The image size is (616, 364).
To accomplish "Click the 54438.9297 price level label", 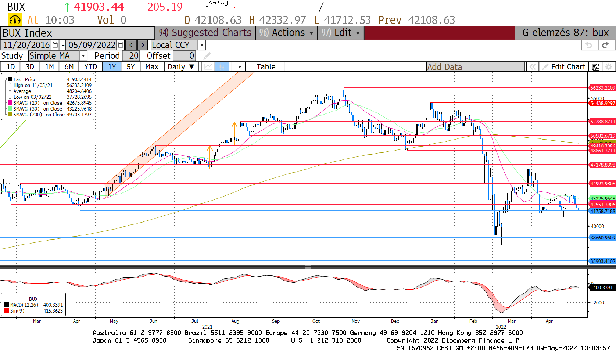I will point(602,103).
